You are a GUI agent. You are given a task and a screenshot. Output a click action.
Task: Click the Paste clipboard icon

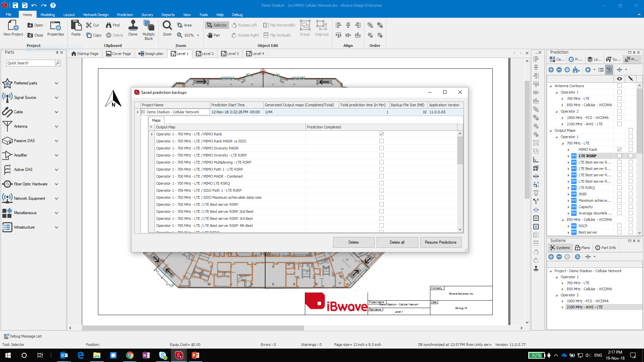coord(76,28)
